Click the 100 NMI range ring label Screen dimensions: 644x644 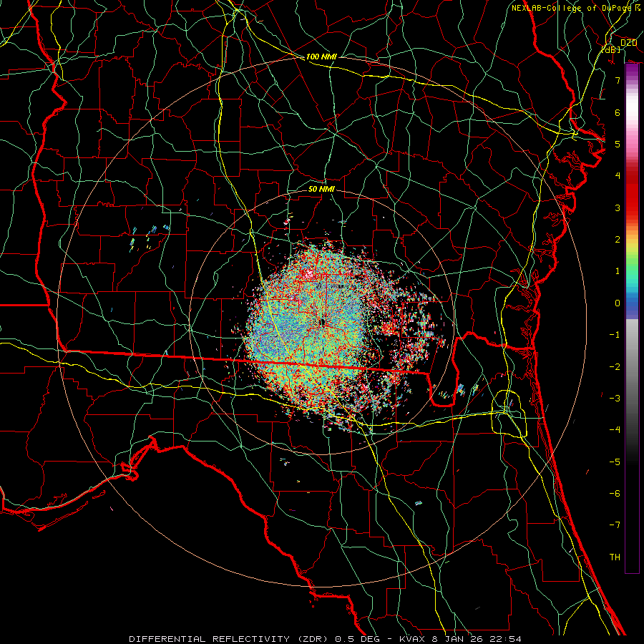(321, 57)
